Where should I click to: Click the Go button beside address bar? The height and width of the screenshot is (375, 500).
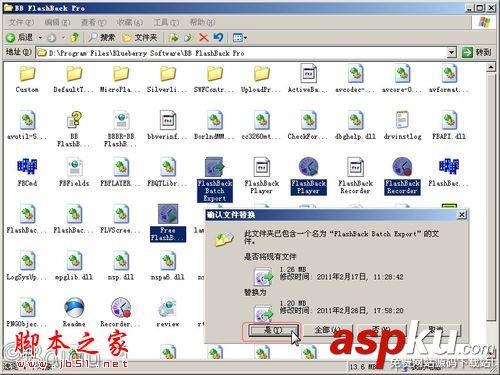(x=477, y=52)
